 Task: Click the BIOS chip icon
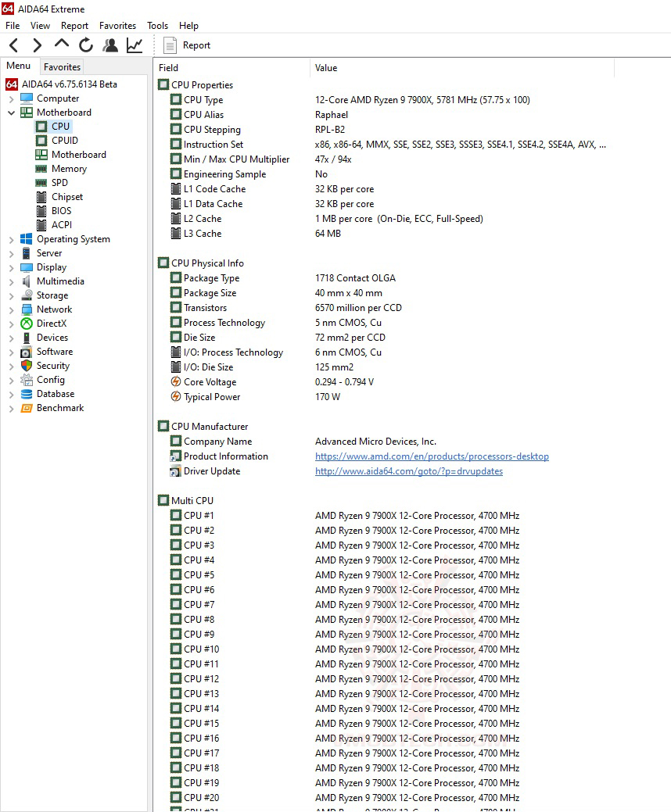(x=41, y=211)
